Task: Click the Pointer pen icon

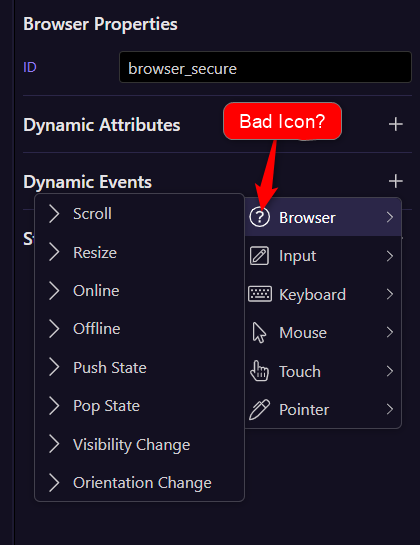Action: (259, 409)
